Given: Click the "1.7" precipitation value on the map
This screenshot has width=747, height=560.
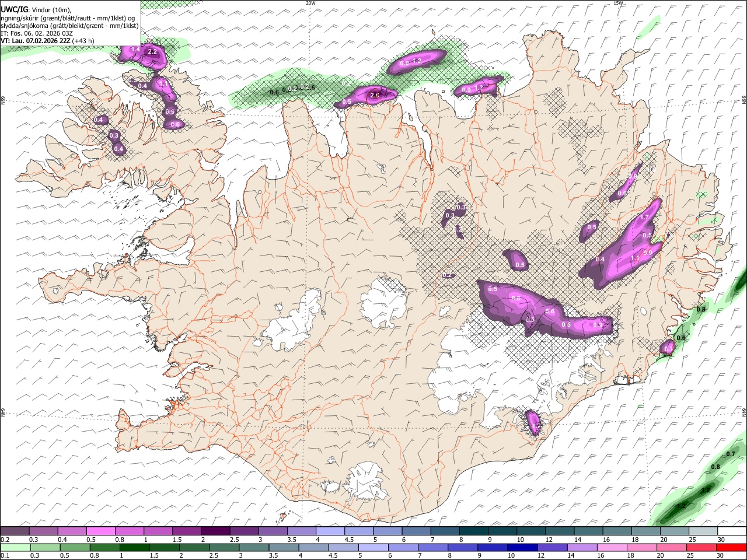Looking at the screenshot, I should [644, 217].
